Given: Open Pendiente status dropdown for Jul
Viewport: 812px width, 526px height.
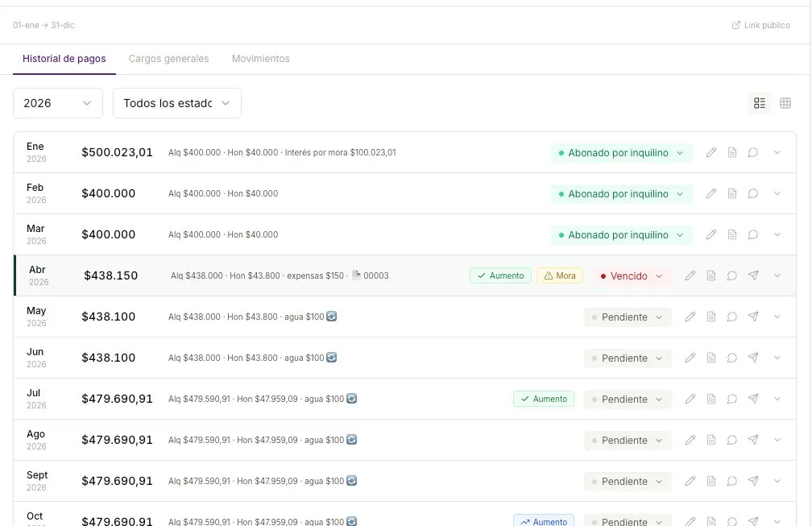Looking at the screenshot, I should [x=628, y=400].
